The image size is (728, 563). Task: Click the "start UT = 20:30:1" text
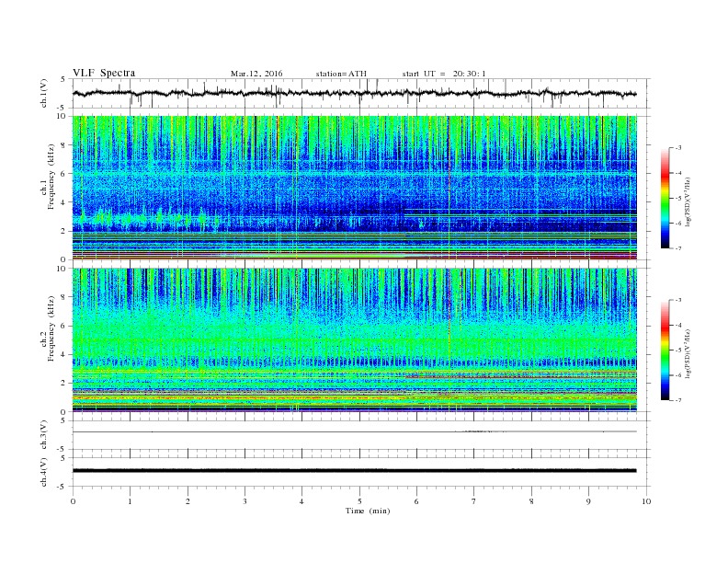pyautogui.click(x=444, y=74)
